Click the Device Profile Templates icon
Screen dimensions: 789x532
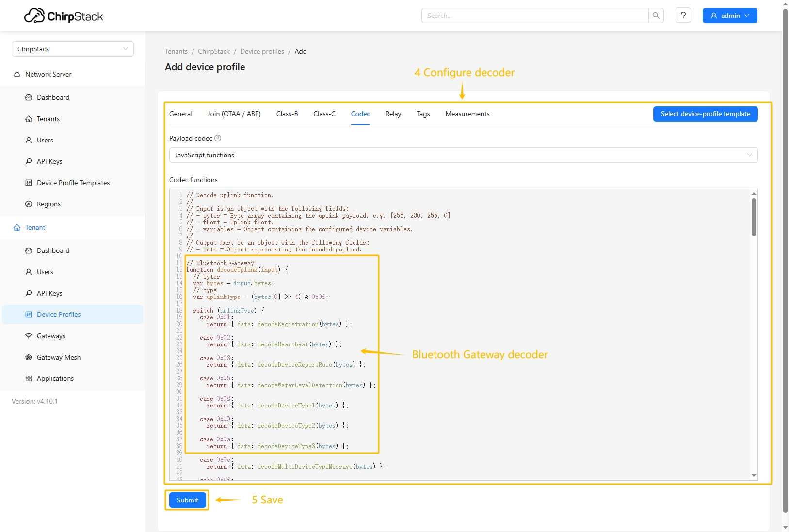pyautogui.click(x=29, y=183)
